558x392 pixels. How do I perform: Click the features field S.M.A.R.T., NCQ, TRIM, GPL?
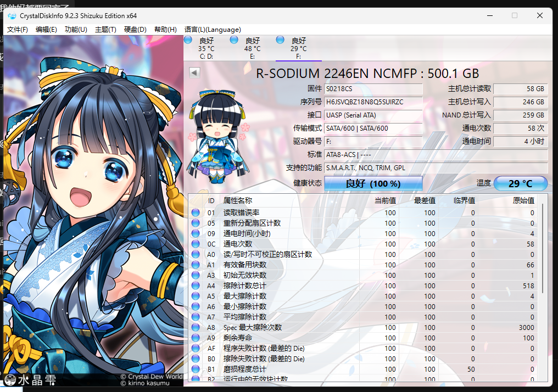coord(436,168)
